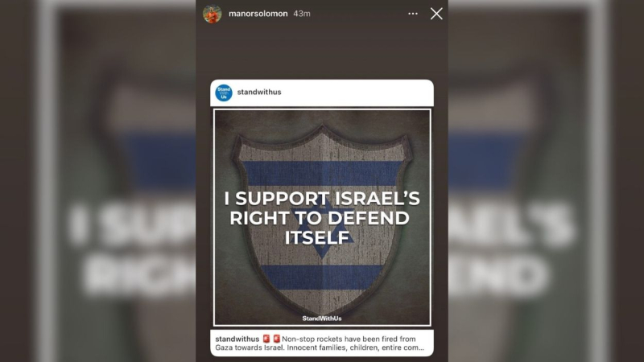
Task: Click the 'Non-stop rockets' caption text
Action: coord(312,339)
